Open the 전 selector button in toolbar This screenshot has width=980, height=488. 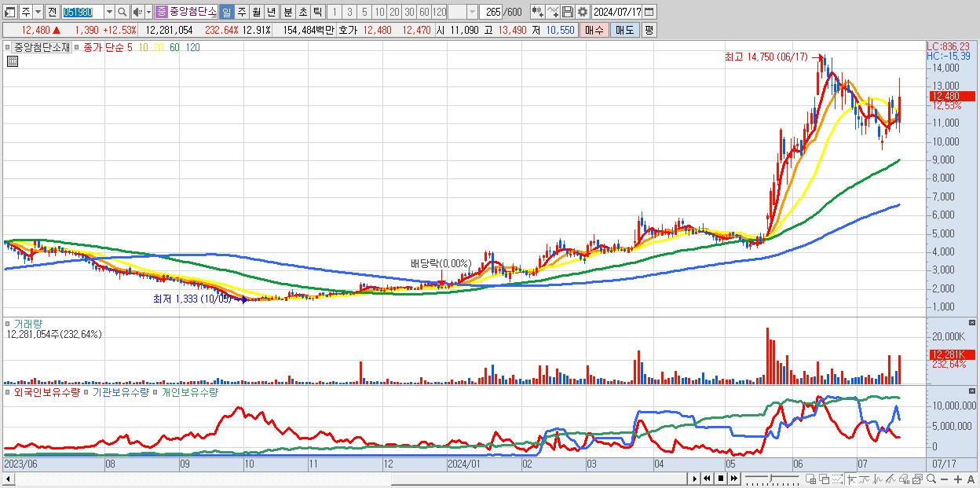pos(52,12)
